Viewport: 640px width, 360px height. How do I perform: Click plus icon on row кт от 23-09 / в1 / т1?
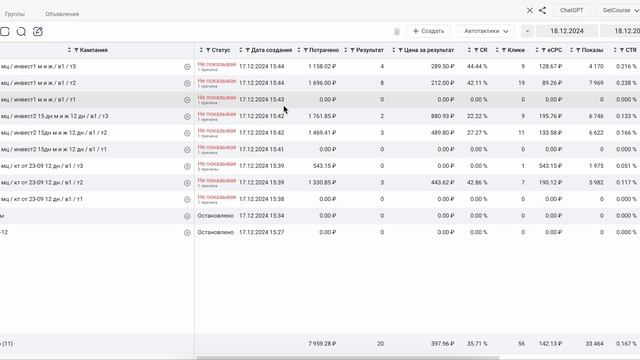point(187,200)
